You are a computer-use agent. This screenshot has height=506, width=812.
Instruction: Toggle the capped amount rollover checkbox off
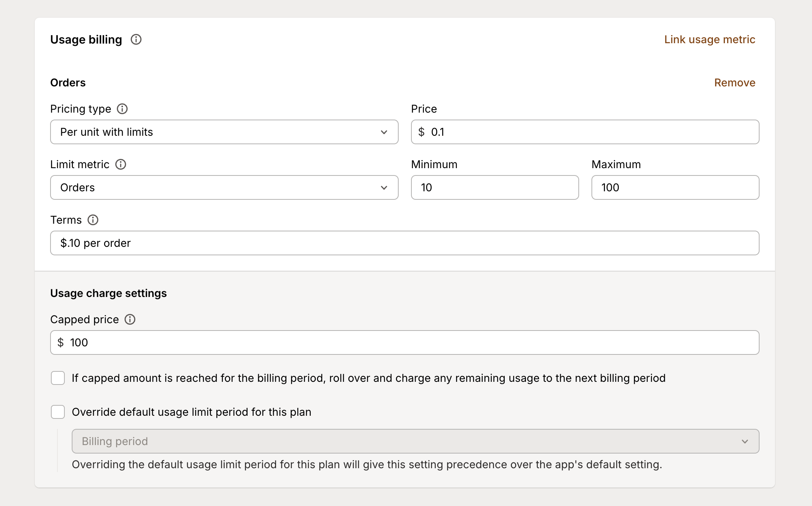tap(58, 378)
